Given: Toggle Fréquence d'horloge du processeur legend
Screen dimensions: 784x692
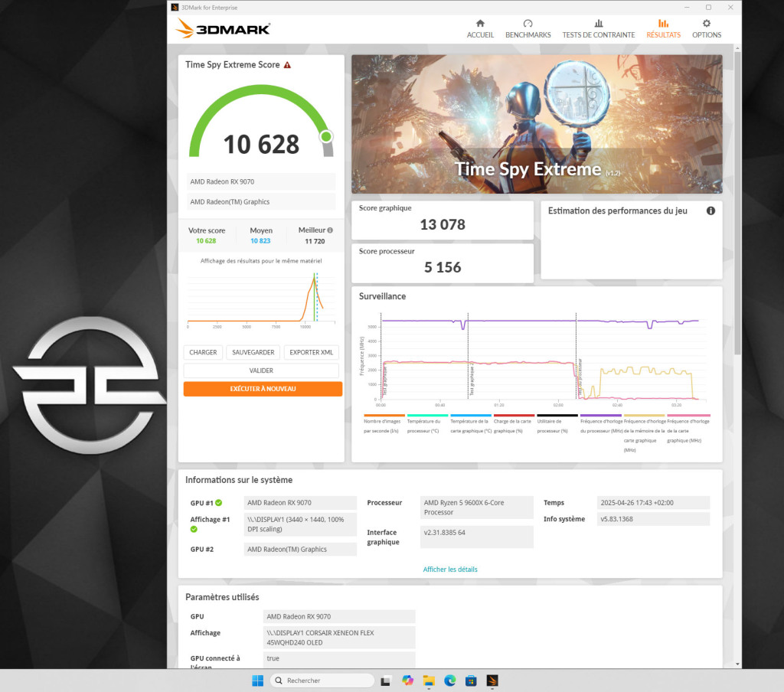Looking at the screenshot, I should click(x=600, y=424).
